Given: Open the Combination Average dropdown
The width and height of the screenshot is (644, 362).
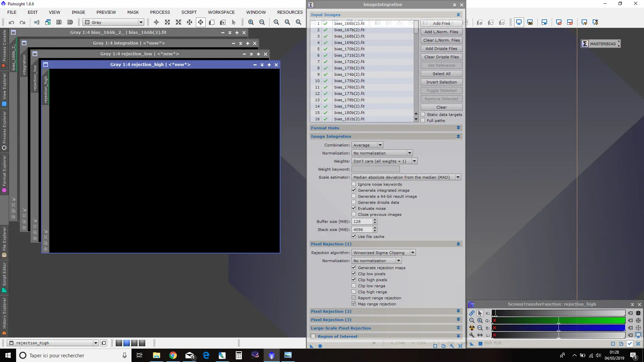Looking at the screenshot, I should click(x=367, y=145).
